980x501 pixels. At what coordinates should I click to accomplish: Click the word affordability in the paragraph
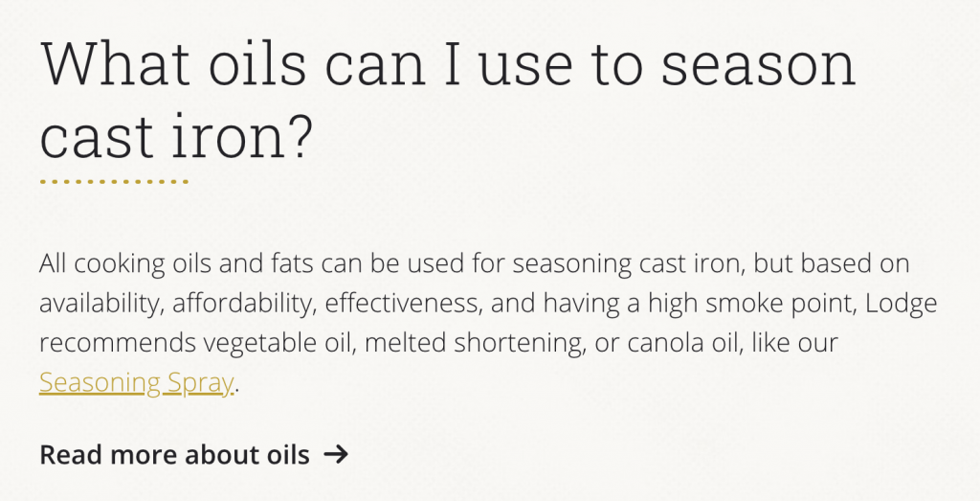(242, 304)
